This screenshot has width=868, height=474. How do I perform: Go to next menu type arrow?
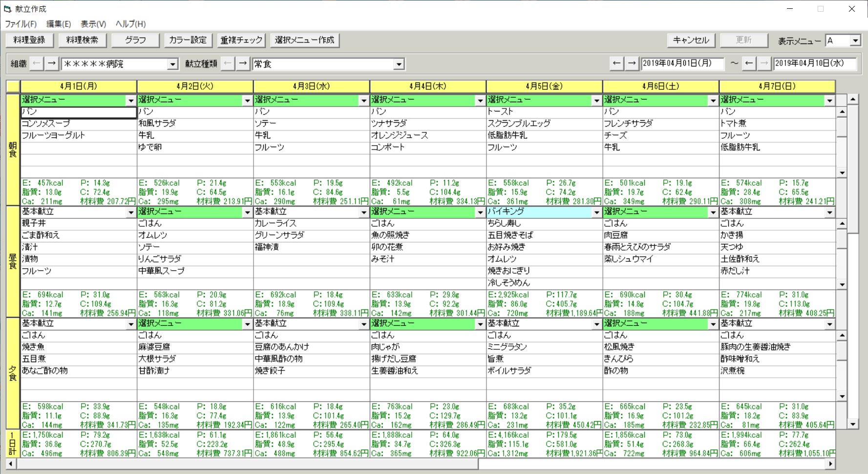click(243, 64)
